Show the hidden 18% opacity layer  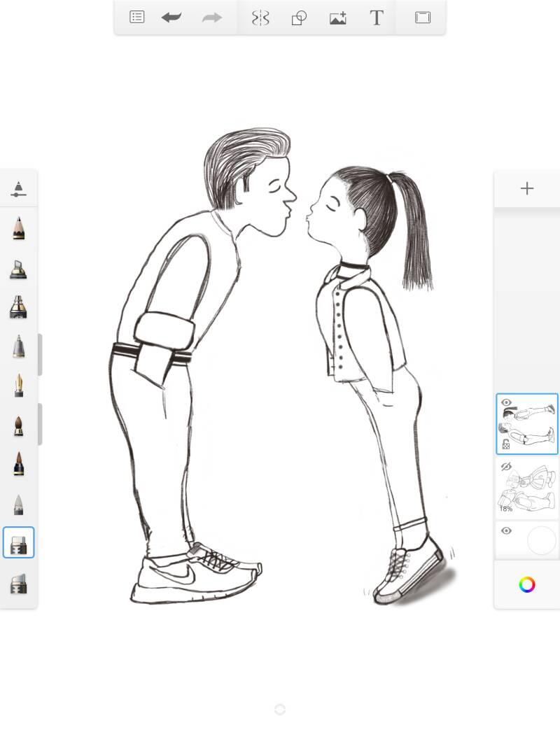point(506,466)
